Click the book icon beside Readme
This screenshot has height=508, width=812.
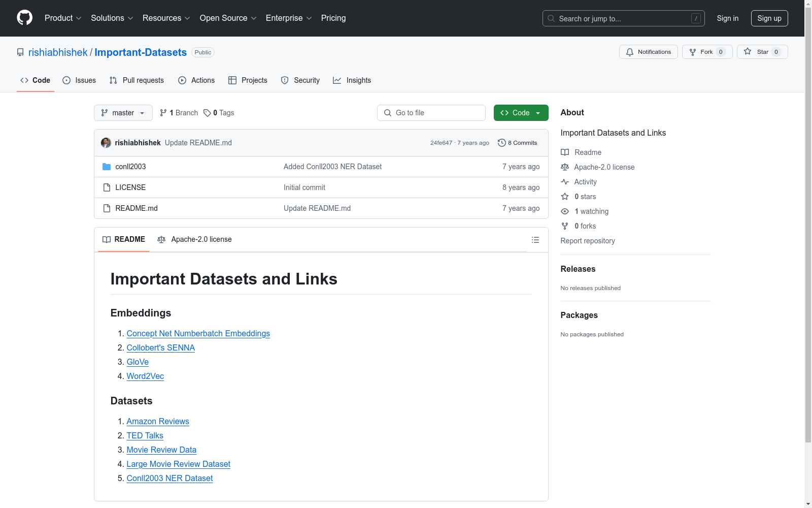(565, 152)
